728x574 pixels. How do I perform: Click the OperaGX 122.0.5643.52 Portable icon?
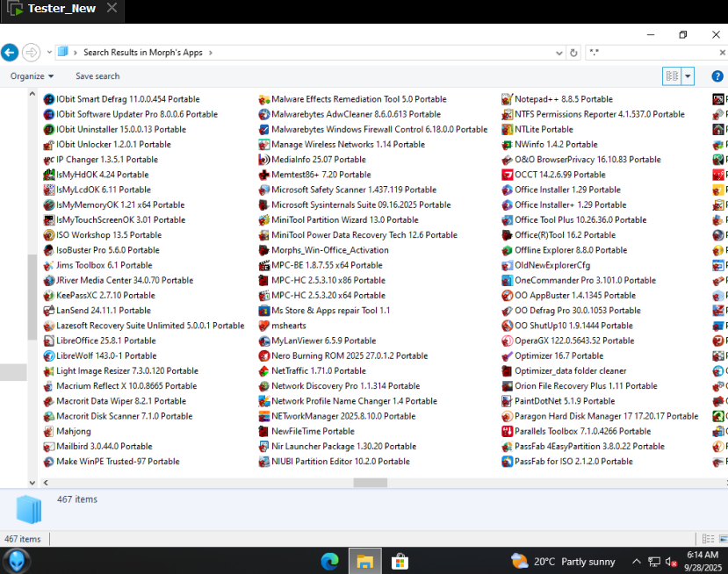pyautogui.click(x=507, y=341)
